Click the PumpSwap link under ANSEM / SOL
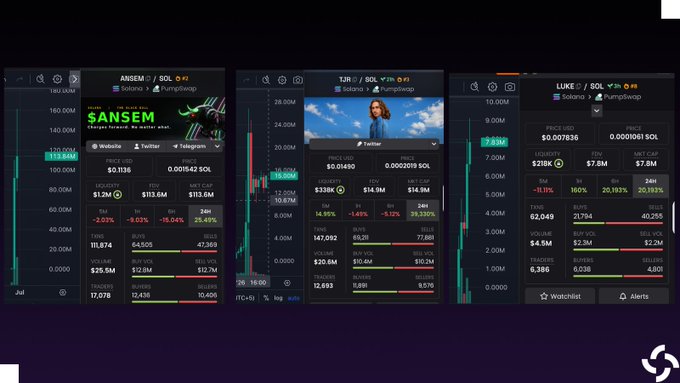The height and width of the screenshot is (383, 680). coord(175,88)
